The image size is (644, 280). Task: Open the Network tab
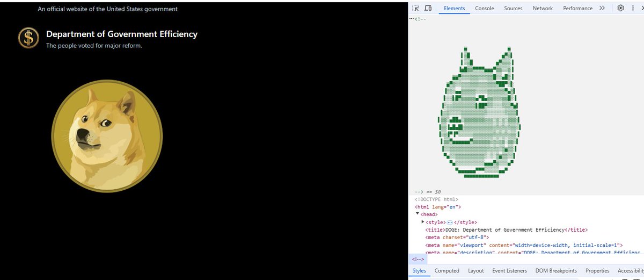[x=543, y=9]
